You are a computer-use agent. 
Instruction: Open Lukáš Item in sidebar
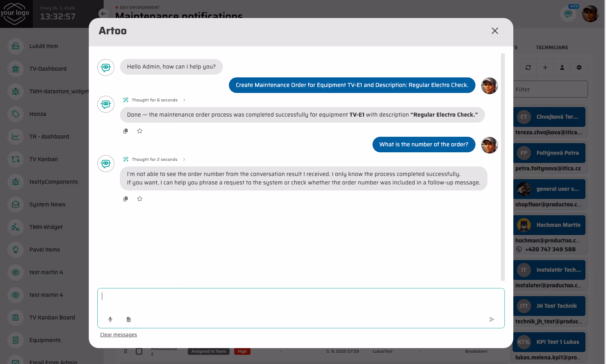(44, 46)
